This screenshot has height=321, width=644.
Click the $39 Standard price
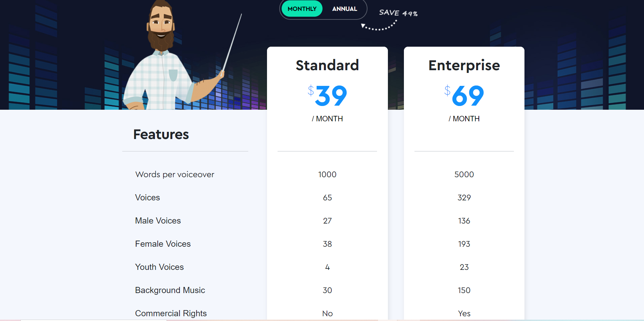[327, 96]
